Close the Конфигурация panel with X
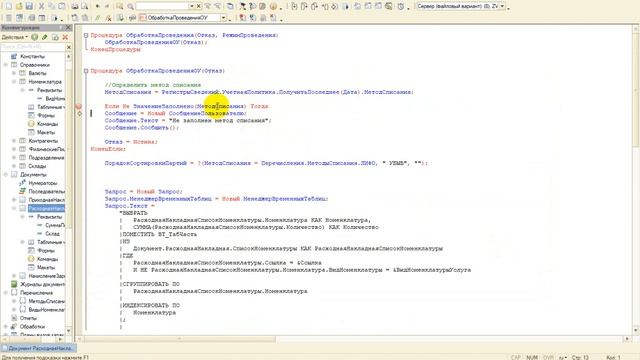640x360 pixels. [x=68, y=27]
